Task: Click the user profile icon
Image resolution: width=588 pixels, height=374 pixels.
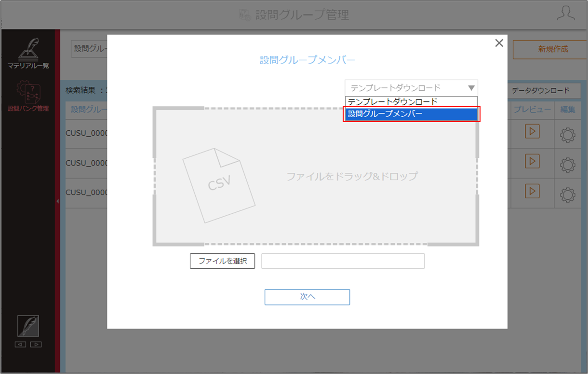Action: 566,14
